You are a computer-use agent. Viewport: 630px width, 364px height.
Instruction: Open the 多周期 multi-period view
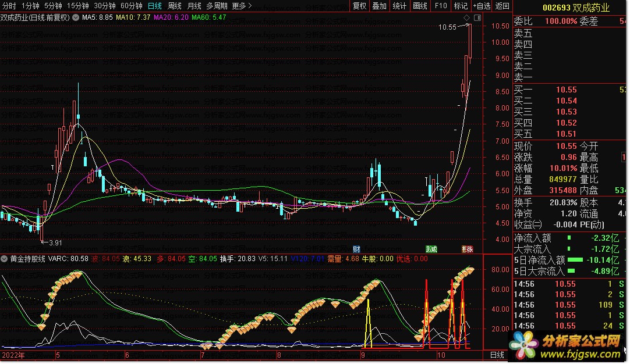pyautogui.click(x=217, y=6)
